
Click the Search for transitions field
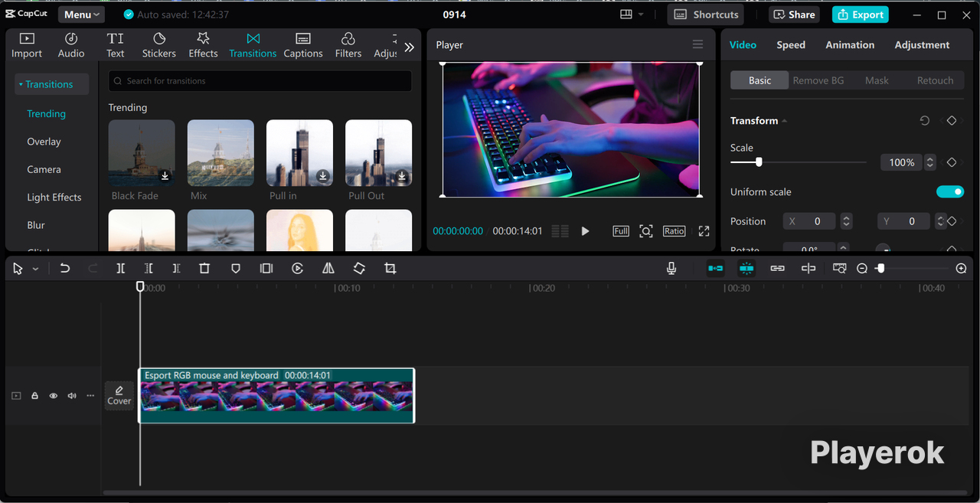click(x=260, y=80)
